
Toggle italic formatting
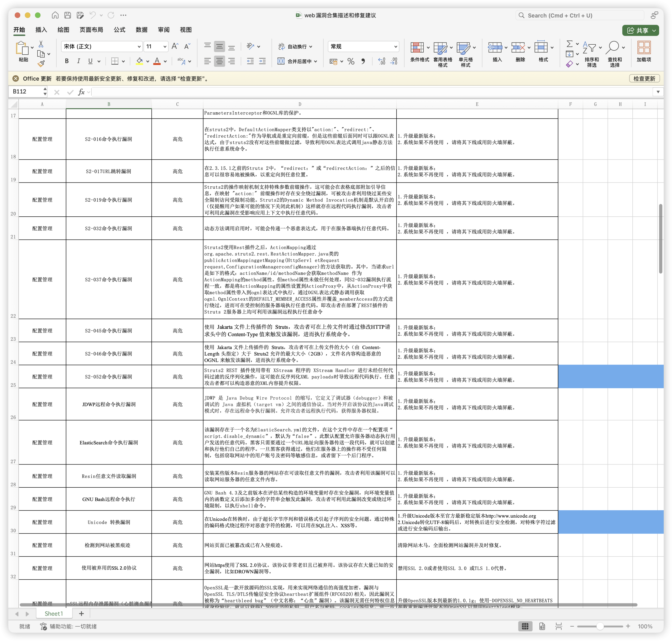point(78,61)
